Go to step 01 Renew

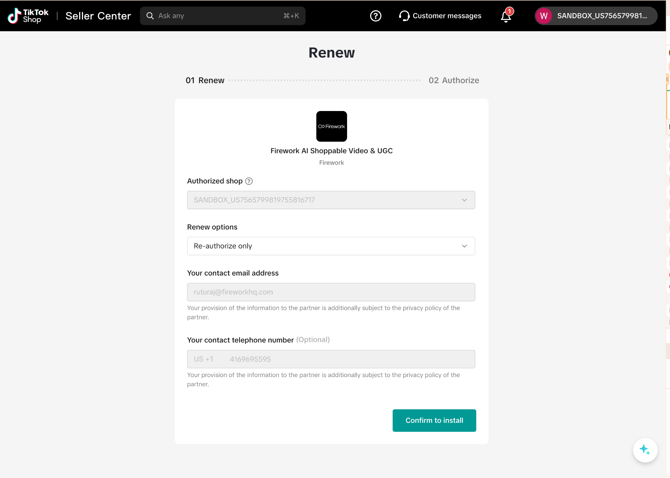tap(205, 80)
